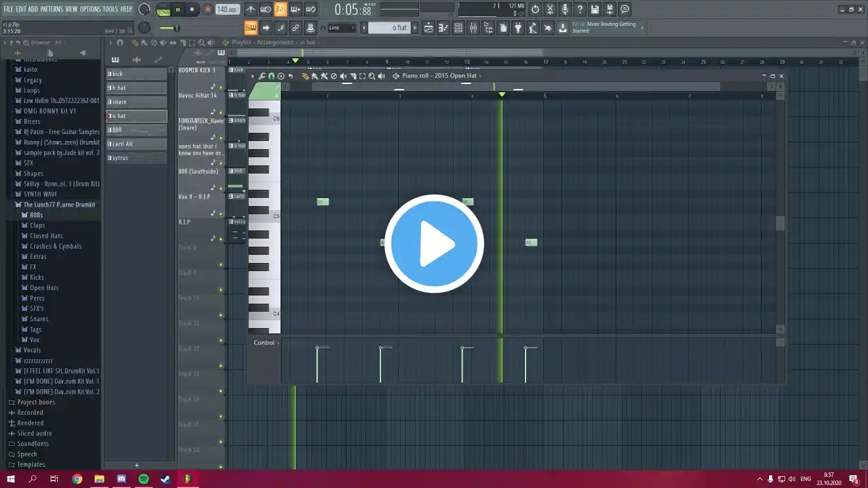Select the pencil draw tool in piano roll

click(x=305, y=76)
